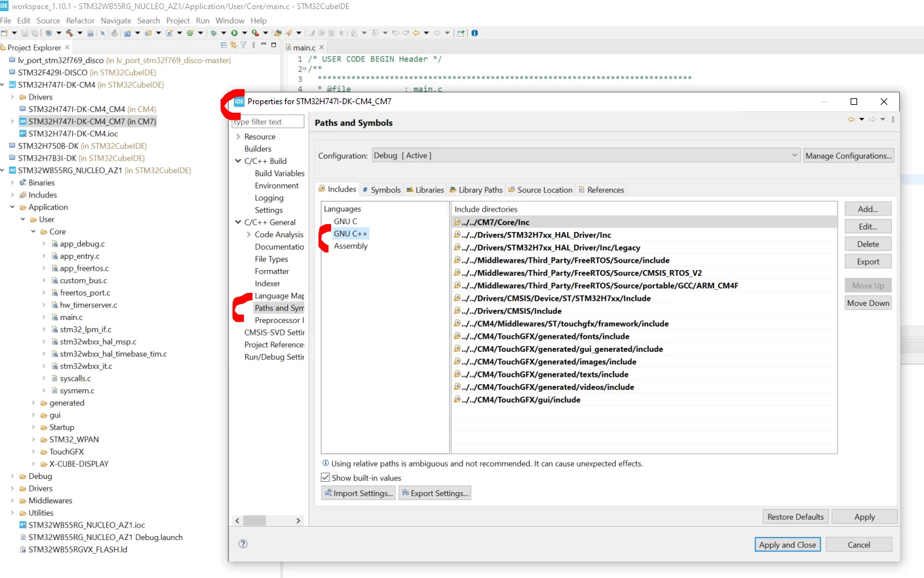This screenshot has width=924, height=578.
Task: Click the New file toolbar icon
Action: pyautogui.click(x=5, y=33)
